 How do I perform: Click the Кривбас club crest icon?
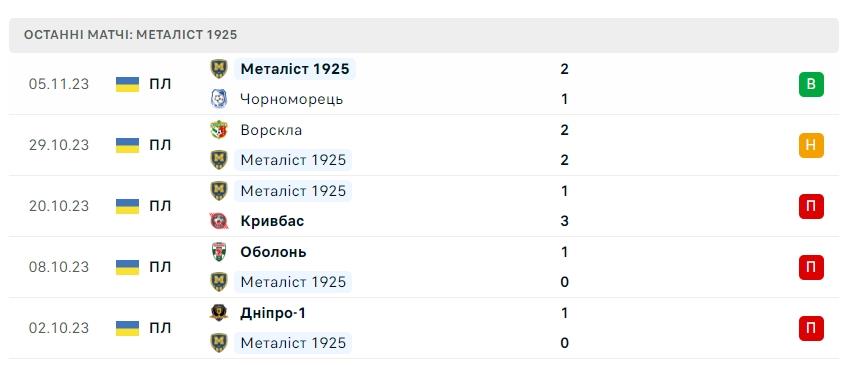coord(219,221)
